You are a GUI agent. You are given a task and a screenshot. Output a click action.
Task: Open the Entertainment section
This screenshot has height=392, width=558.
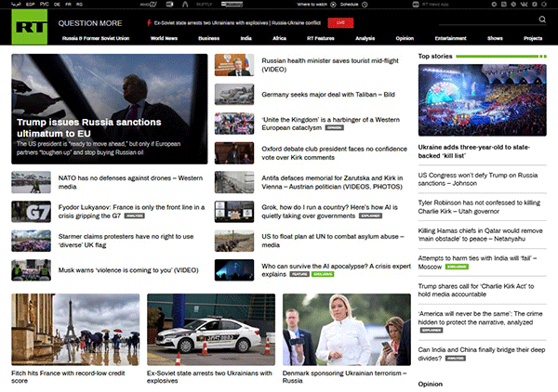450,38
